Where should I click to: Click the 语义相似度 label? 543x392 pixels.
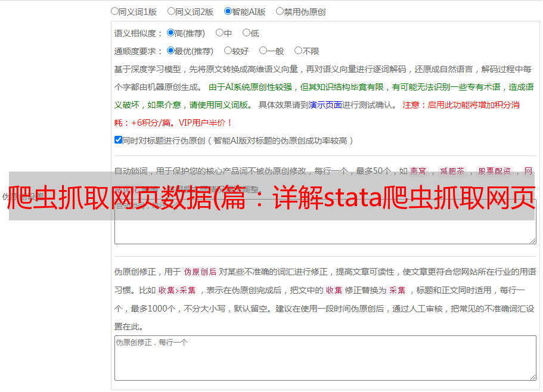click(x=135, y=33)
